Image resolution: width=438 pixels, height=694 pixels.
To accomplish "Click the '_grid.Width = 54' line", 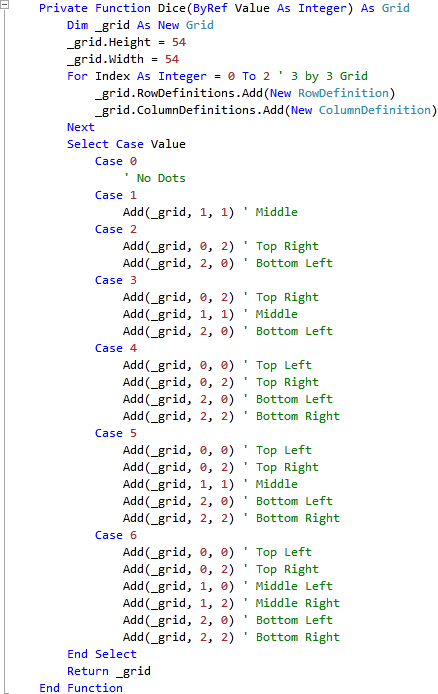I will coord(123,59).
